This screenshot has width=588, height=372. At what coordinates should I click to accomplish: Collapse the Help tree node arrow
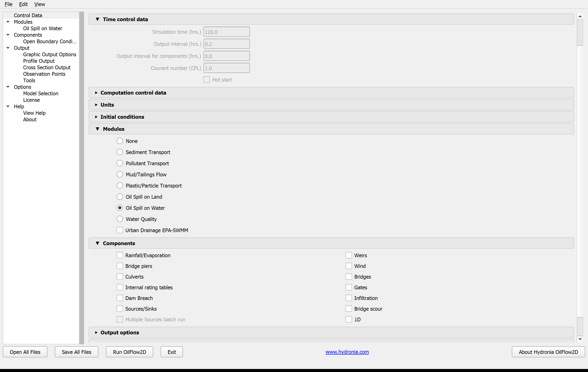click(8, 106)
